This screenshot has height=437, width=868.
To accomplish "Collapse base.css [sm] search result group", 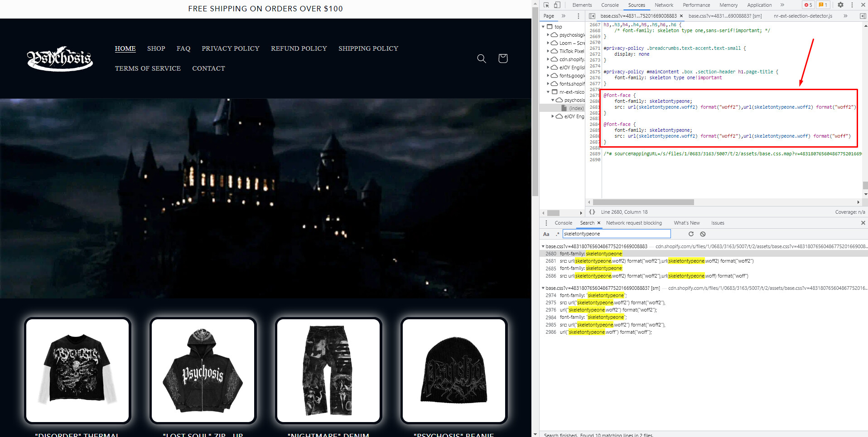I will pos(543,288).
